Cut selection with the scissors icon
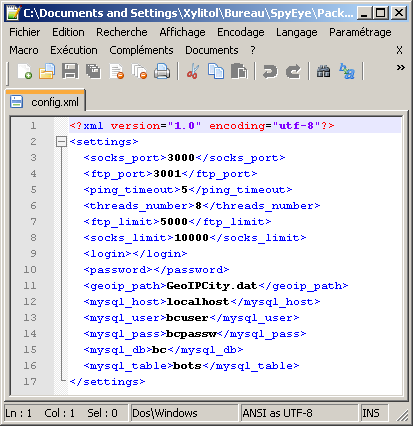 193,71
